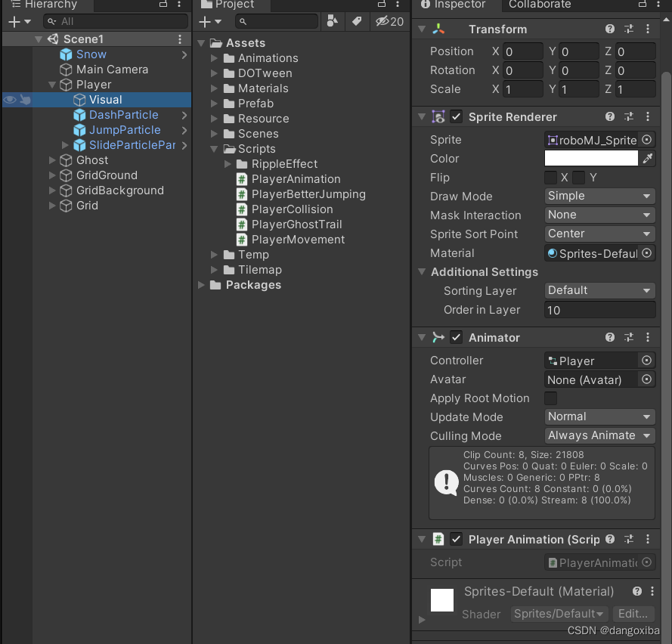The height and width of the screenshot is (644, 672).
Task: Disable the Sprite Renderer component checkbox
Action: pyautogui.click(x=456, y=116)
